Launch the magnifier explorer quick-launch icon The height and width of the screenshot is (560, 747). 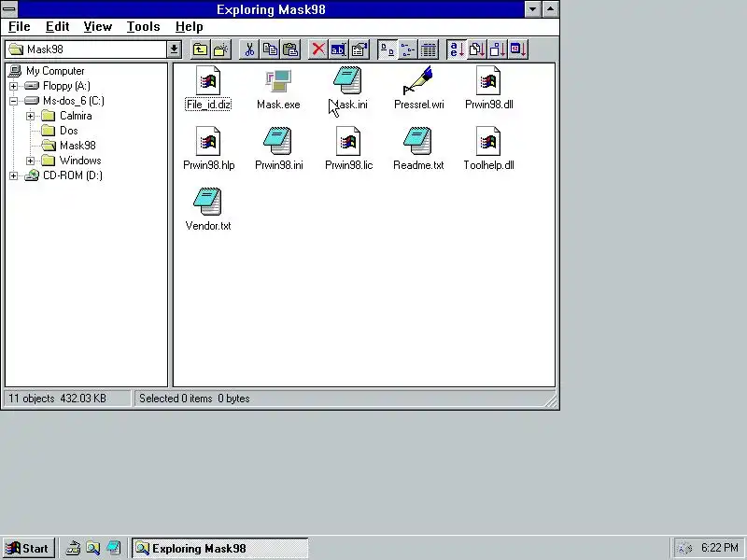coord(92,549)
